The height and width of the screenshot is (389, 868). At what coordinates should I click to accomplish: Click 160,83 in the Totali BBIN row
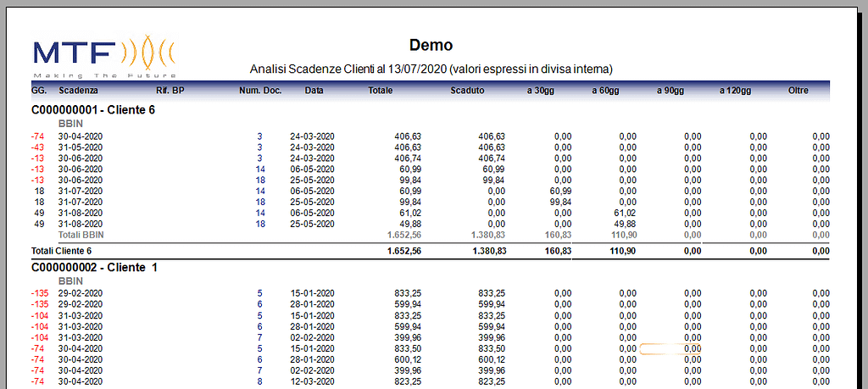tap(558, 235)
